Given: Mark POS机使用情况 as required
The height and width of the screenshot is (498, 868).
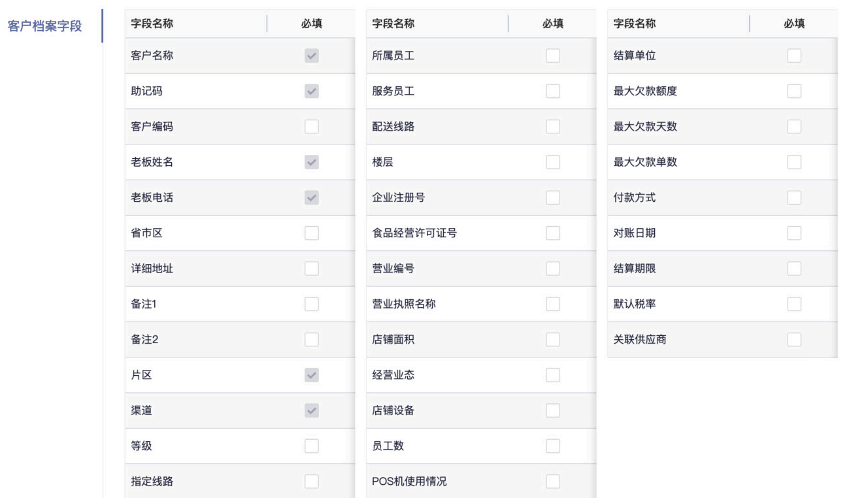Looking at the screenshot, I should click(553, 481).
